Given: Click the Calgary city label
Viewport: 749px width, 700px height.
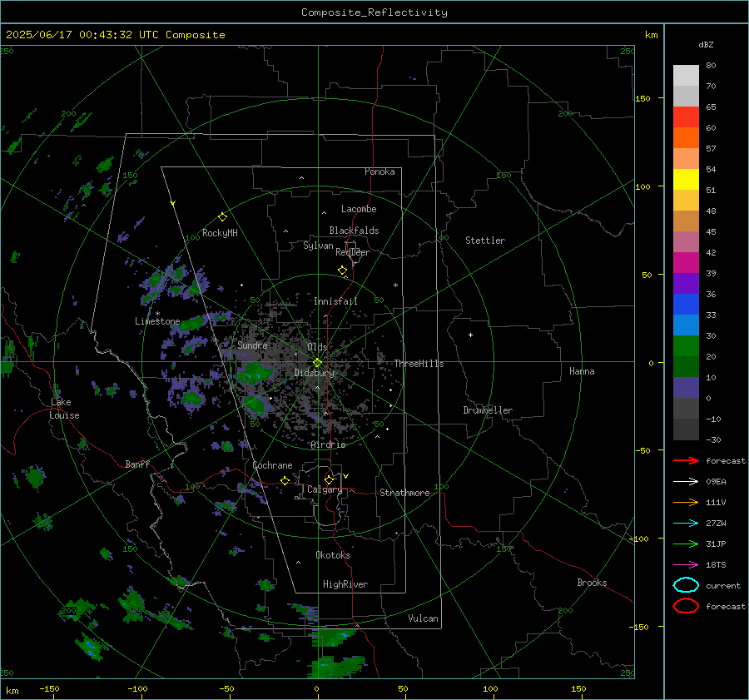Looking at the screenshot, I should [325, 489].
